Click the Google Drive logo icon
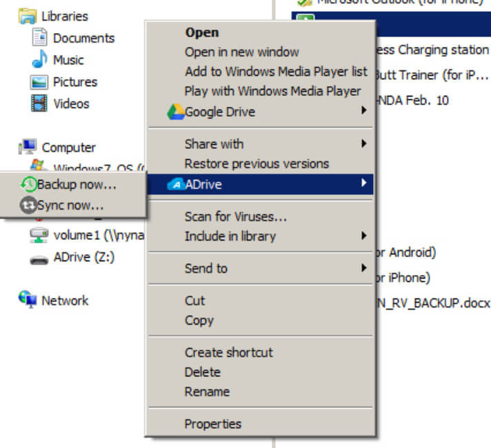This screenshot has height=448, width=491. tap(176, 112)
